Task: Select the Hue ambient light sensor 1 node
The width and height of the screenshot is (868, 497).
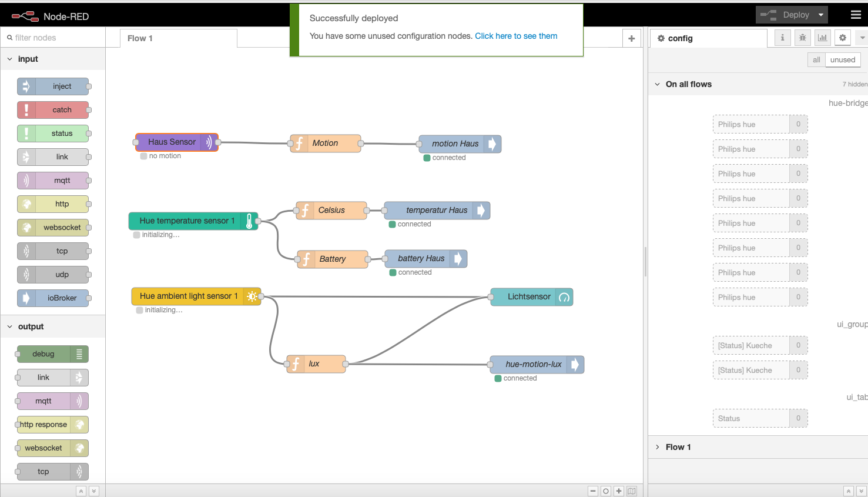Action: point(196,296)
